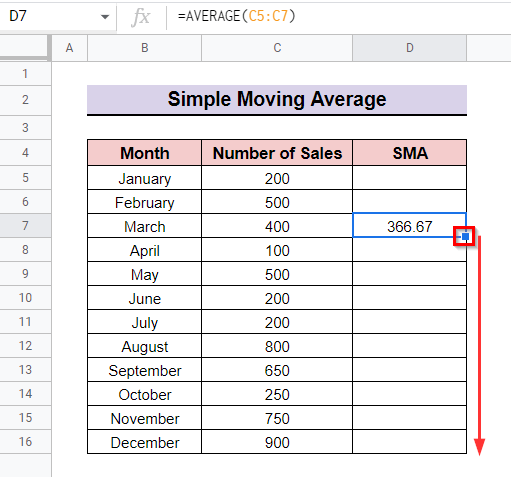Select the Month header cell
The width and height of the screenshot is (511, 477).
[x=145, y=153]
